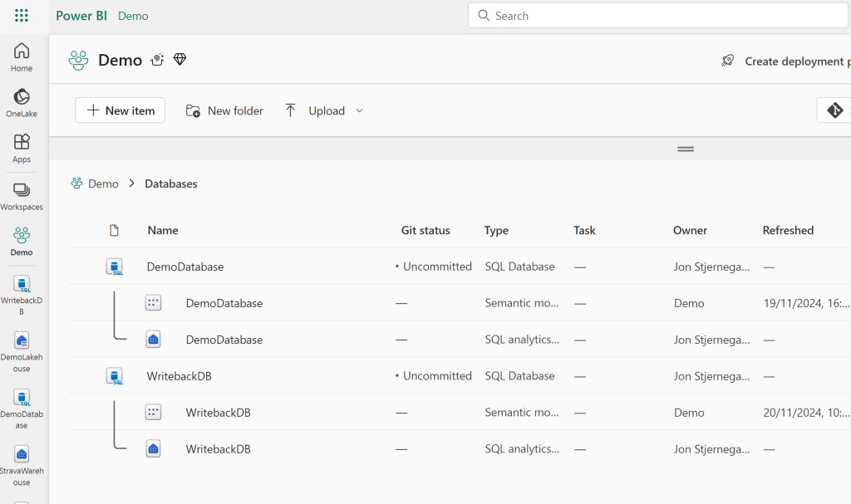The height and width of the screenshot is (504, 851).
Task: Open the app launcher grid icon
Action: (22, 16)
